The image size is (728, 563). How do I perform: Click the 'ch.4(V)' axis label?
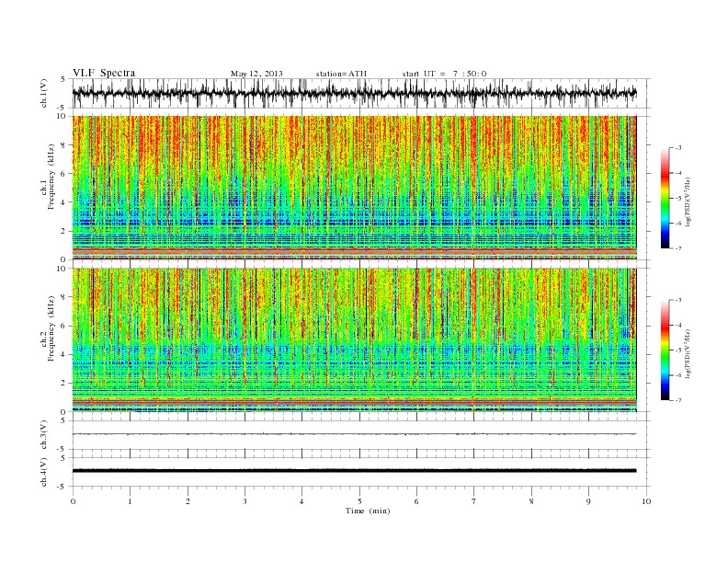click(43, 472)
